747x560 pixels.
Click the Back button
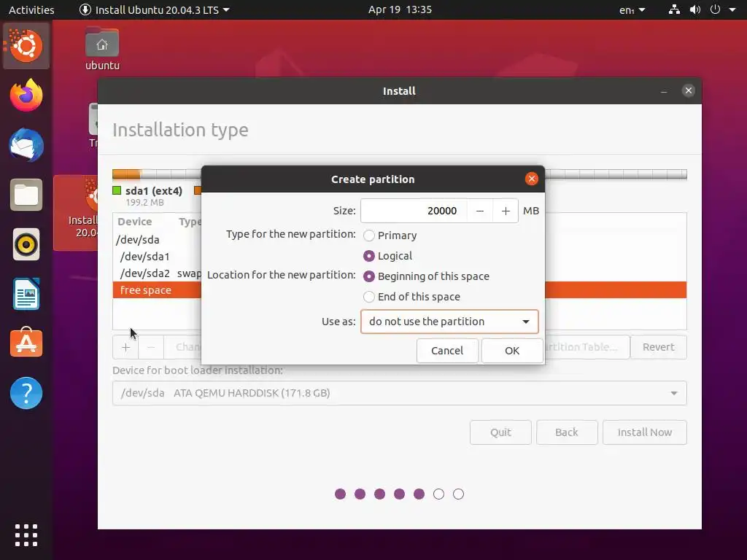[x=567, y=432]
